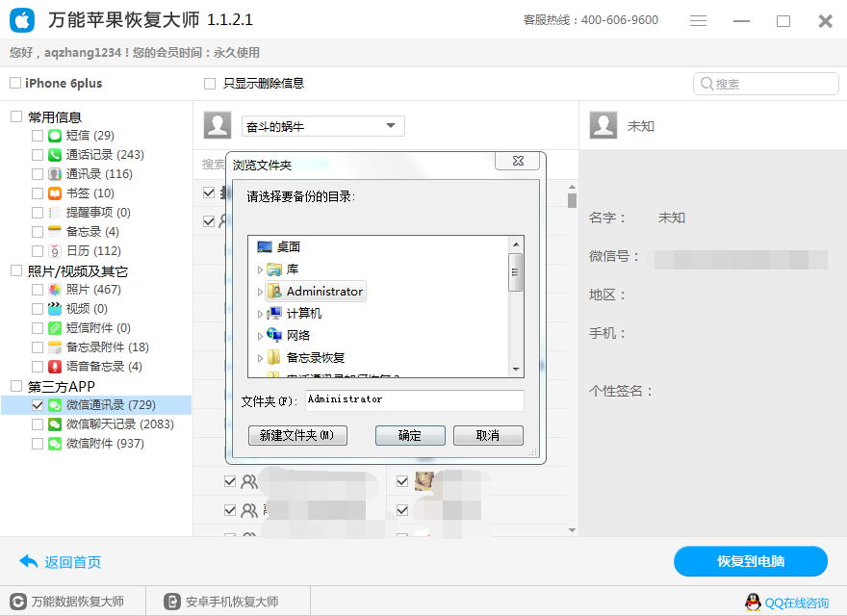This screenshot has width=847, height=616.
Task: Click the voice memo 语音备忘录 icon
Action: coord(55,367)
